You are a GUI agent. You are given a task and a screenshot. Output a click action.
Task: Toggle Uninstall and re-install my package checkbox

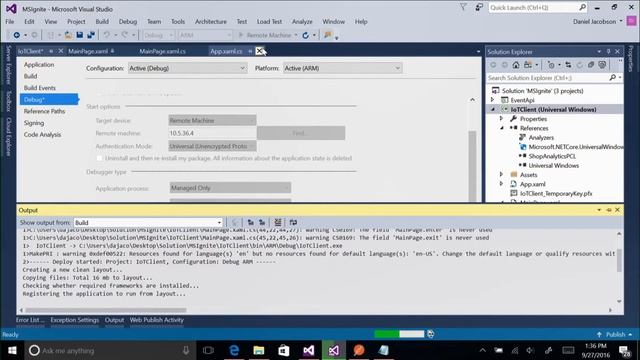[x=99, y=158]
